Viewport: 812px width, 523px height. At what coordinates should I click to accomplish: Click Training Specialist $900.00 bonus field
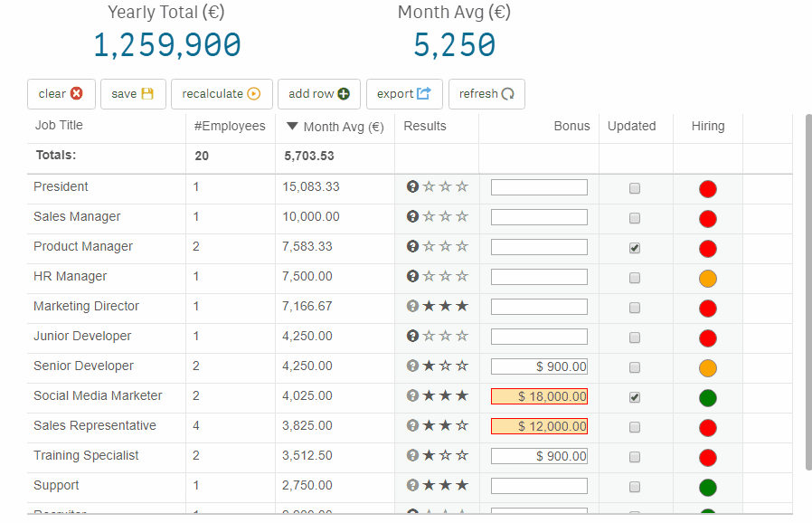pos(539,456)
